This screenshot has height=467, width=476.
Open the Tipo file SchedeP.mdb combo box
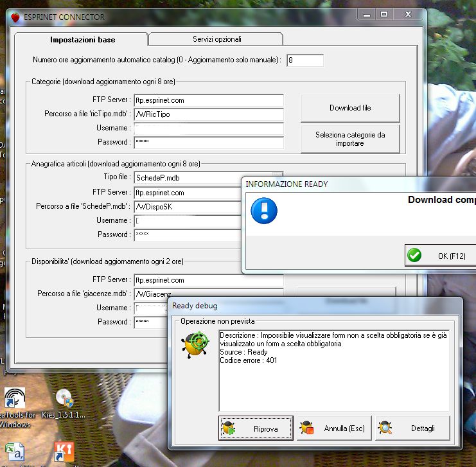click(188, 178)
